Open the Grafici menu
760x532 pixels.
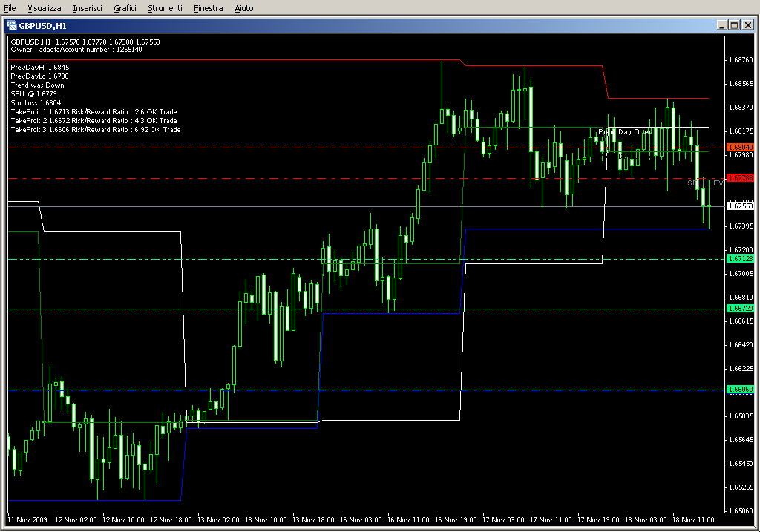[125, 8]
